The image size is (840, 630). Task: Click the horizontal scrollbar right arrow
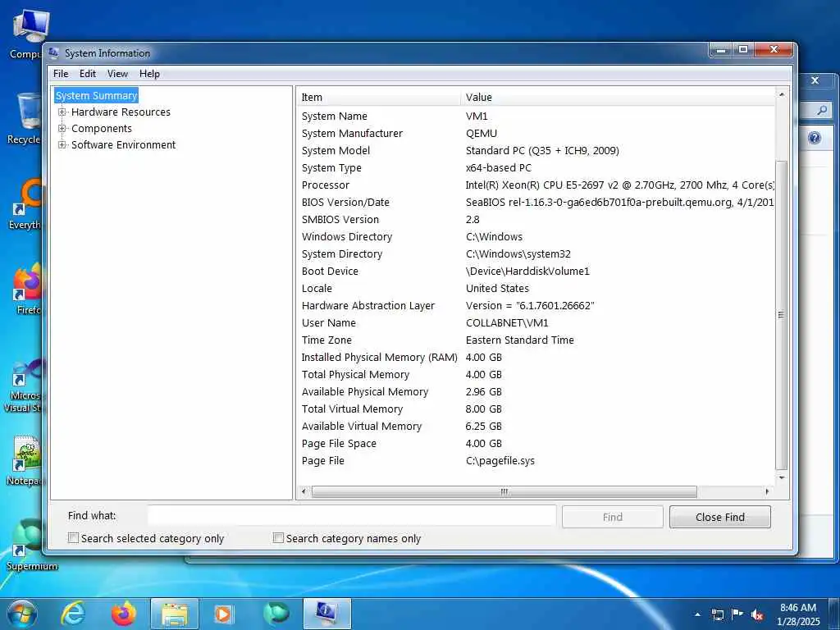[767, 491]
